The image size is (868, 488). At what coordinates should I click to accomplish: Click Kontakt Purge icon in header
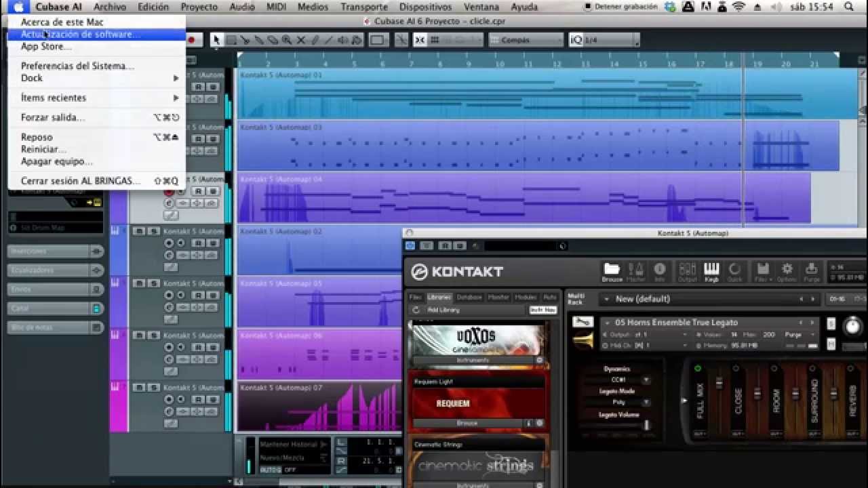[812, 272]
